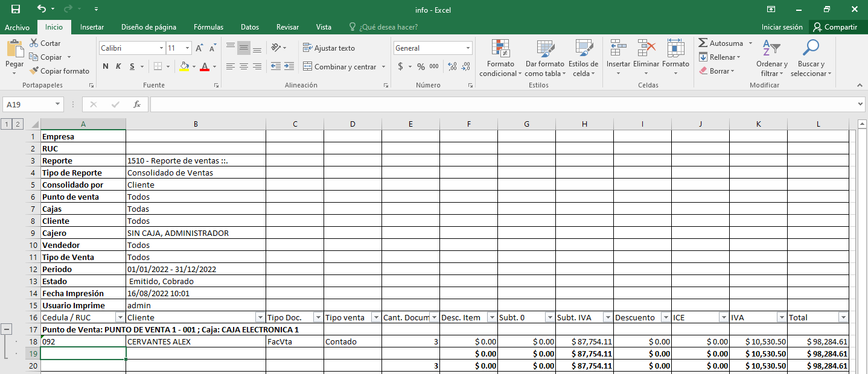Click the Autosuma sigma icon
Screen dimensions: 868x374
pyautogui.click(x=703, y=43)
